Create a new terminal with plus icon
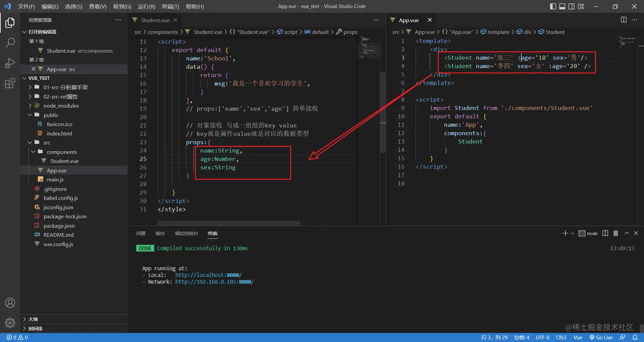 pyautogui.click(x=565, y=233)
